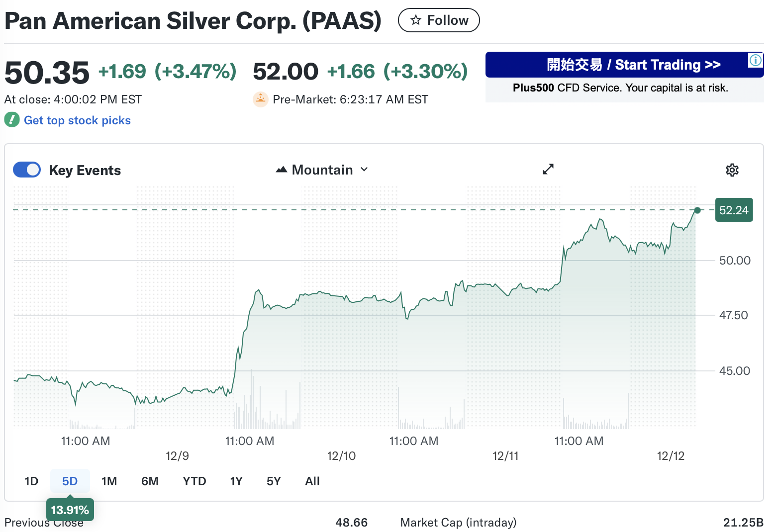
Task: Select the 1D time range
Action: point(31,481)
